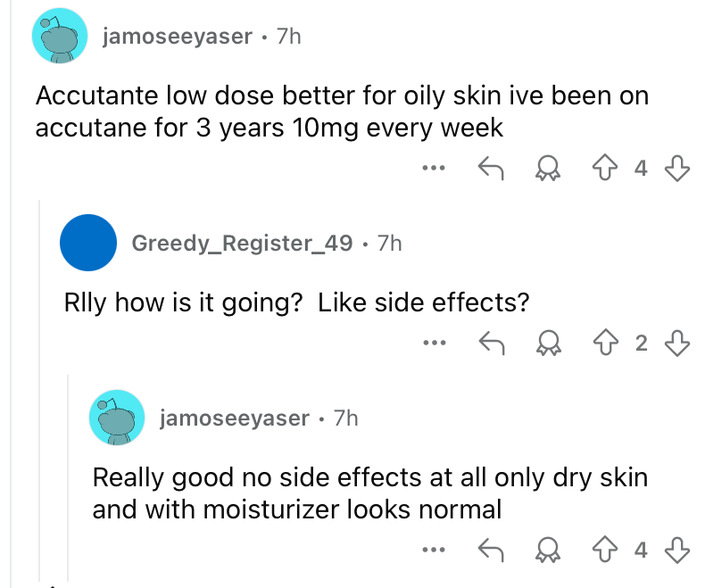Open more options for top comment
Screen dimensions: 705x588
(434, 168)
